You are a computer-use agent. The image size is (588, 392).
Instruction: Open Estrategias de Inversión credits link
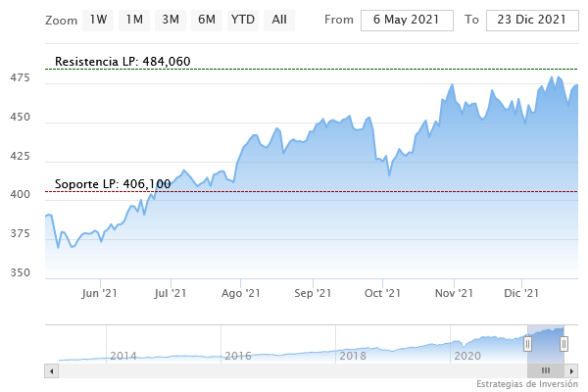pos(526,383)
